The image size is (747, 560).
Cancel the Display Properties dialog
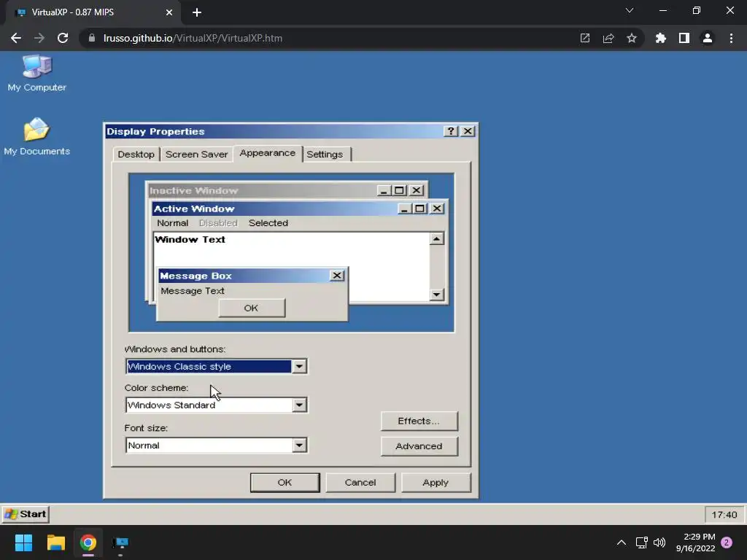pyautogui.click(x=360, y=483)
